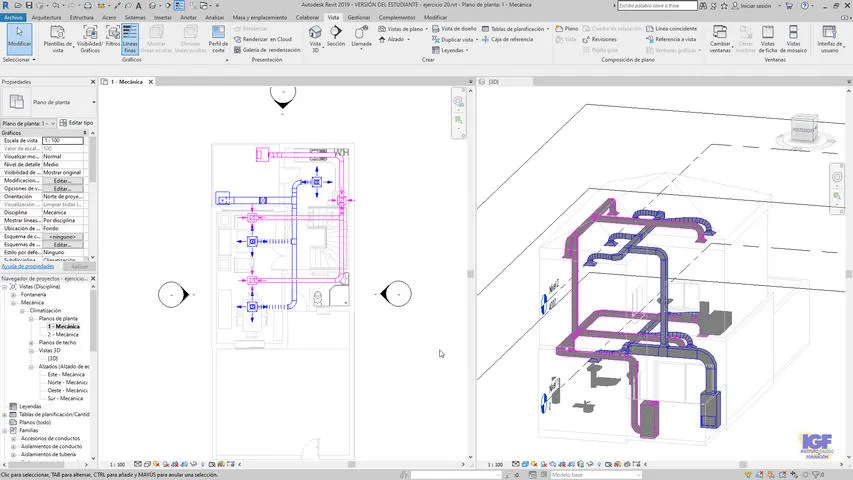Click the Escala de vista 1:100 field
Viewport: 853px width, 480px height.
pos(63,140)
